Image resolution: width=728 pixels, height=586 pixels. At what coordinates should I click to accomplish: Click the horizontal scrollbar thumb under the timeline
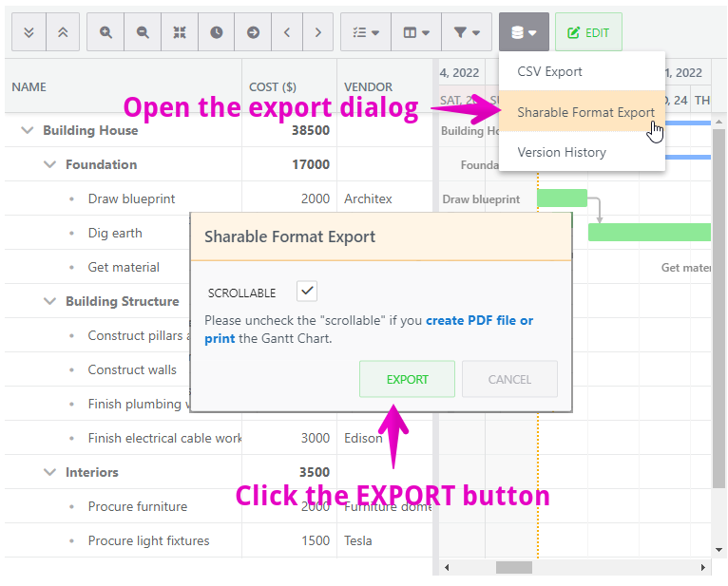coord(514,567)
